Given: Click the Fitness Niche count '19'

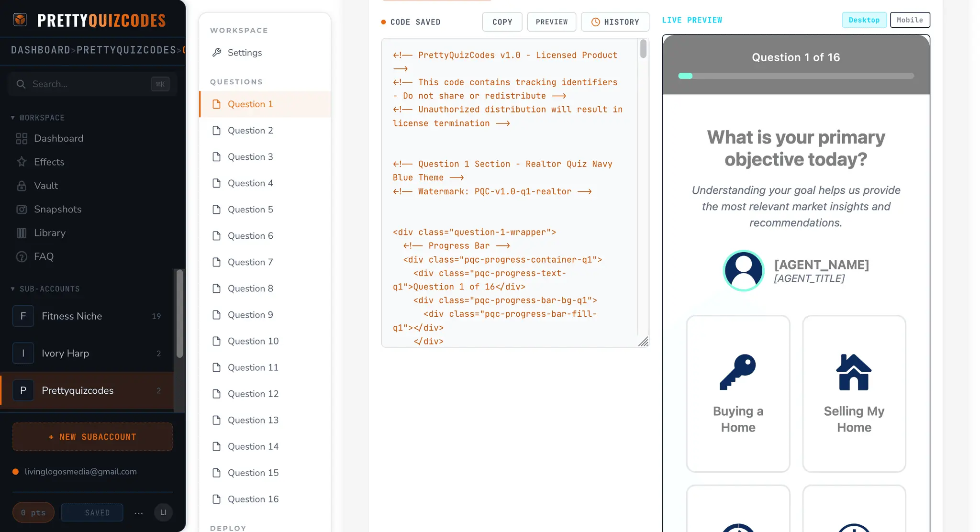Looking at the screenshot, I should pyautogui.click(x=156, y=316).
